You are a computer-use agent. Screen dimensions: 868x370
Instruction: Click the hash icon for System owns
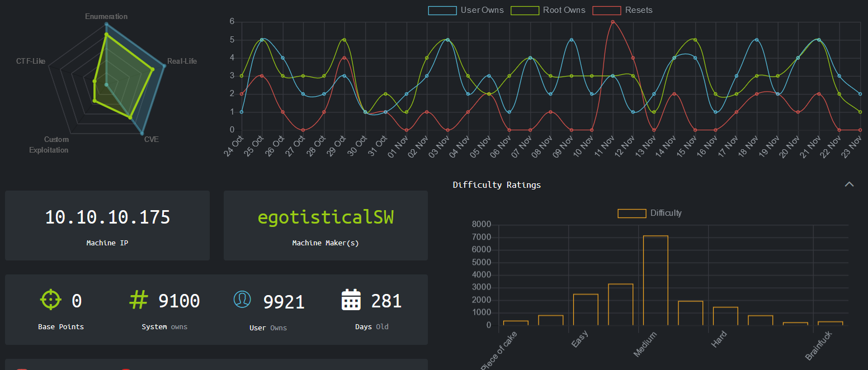coord(139,300)
